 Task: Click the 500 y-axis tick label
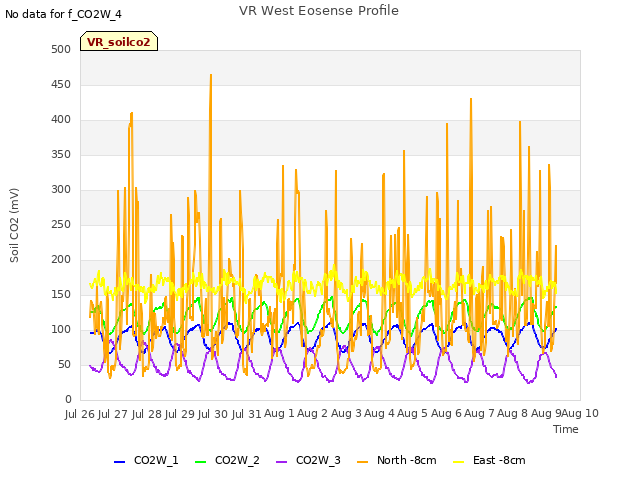point(61,49)
